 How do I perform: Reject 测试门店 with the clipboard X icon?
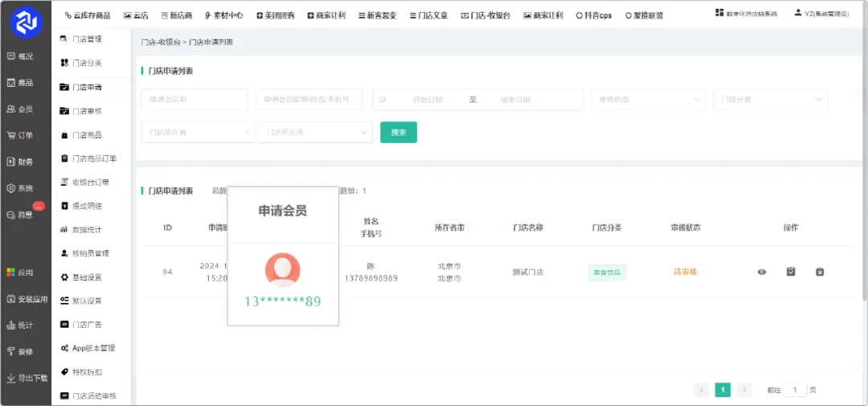pyautogui.click(x=820, y=272)
